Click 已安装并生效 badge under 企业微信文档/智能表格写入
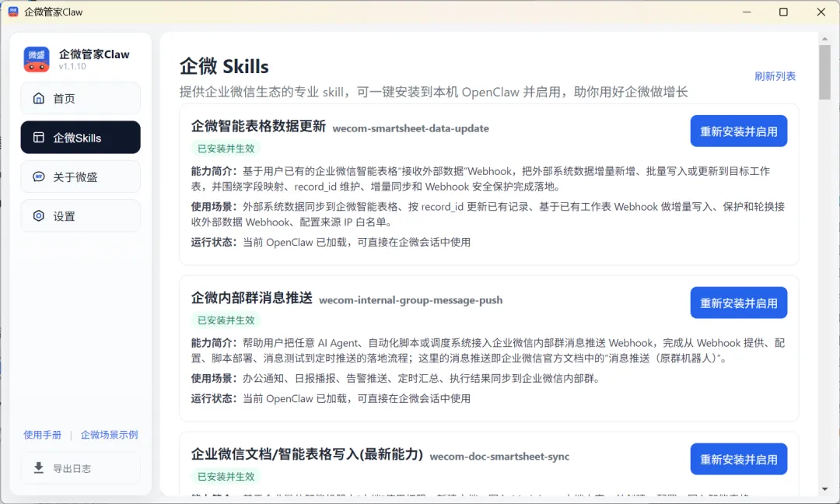Screen dimensions: 840x504 226,477
